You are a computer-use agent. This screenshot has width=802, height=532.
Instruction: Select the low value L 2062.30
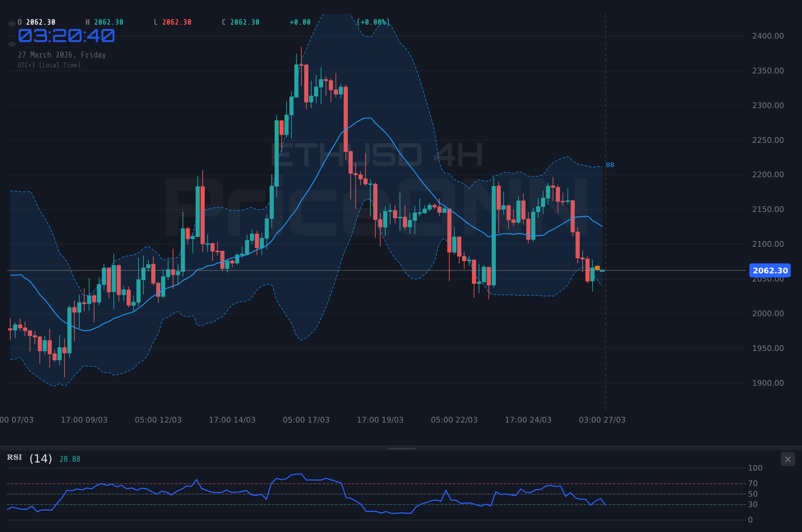[173, 22]
